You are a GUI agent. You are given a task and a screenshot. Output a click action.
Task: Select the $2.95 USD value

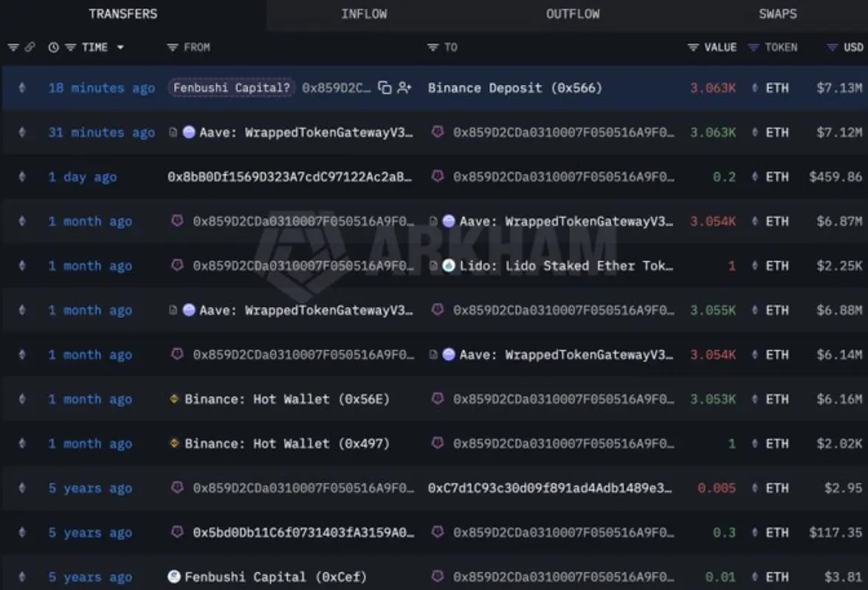click(843, 488)
